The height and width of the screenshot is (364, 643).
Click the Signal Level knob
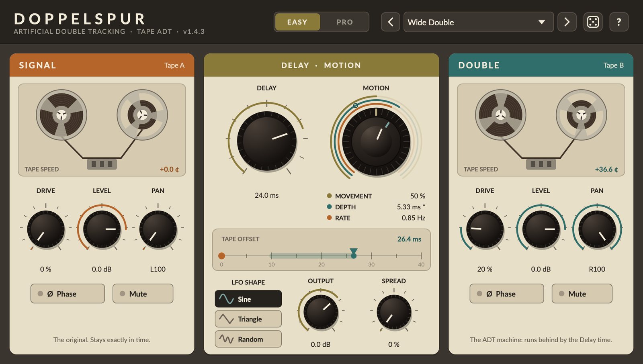tap(102, 229)
